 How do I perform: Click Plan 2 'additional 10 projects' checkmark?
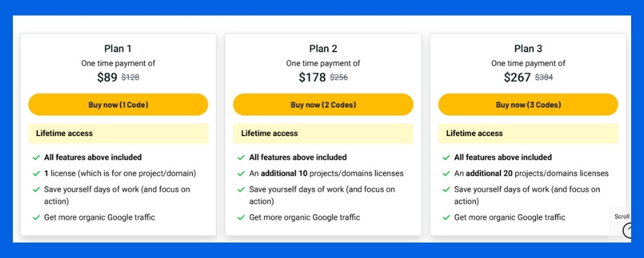[x=241, y=174]
